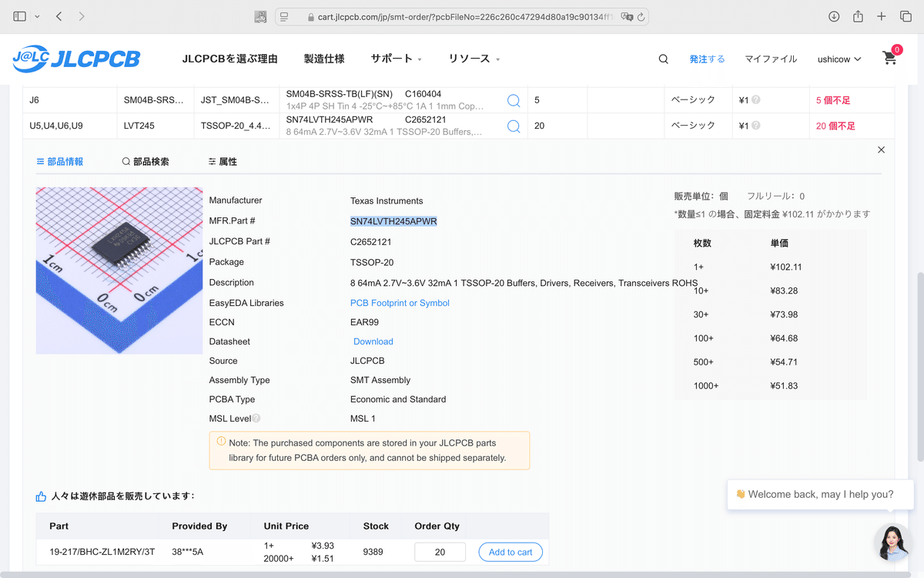
Task: Switch to 属性 tab
Action: click(223, 162)
